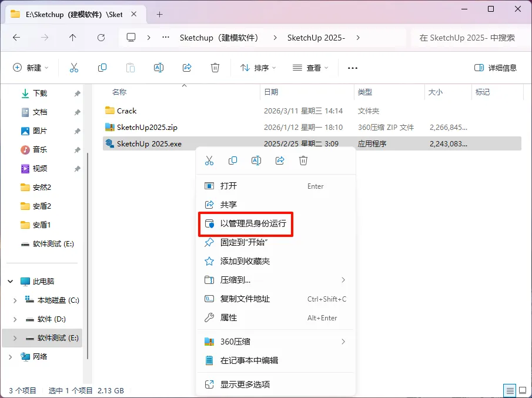Open the 新建 dropdown
This screenshot has height=398, width=532.
(31, 68)
